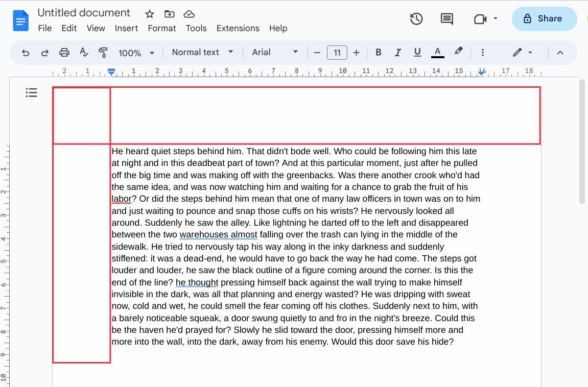Toggle italic formatting
Image resolution: width=588 pixels, height=387 pixels.
[397, 52]
